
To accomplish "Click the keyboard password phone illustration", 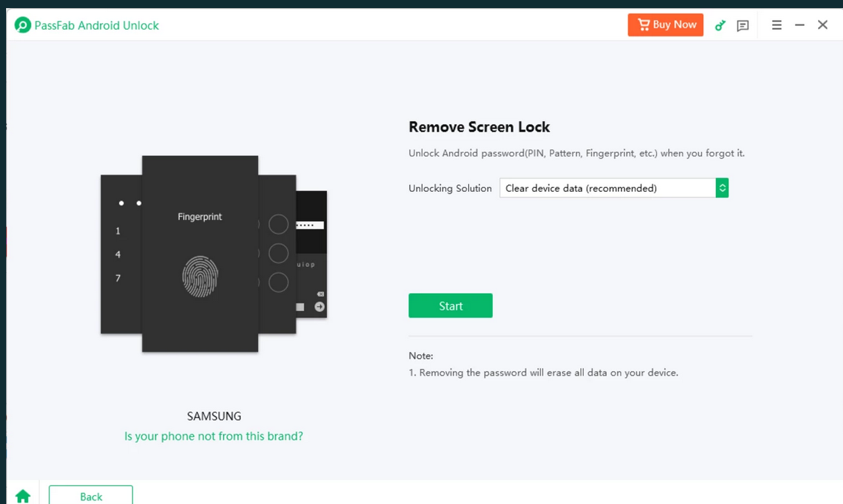I will coord(311,255).
